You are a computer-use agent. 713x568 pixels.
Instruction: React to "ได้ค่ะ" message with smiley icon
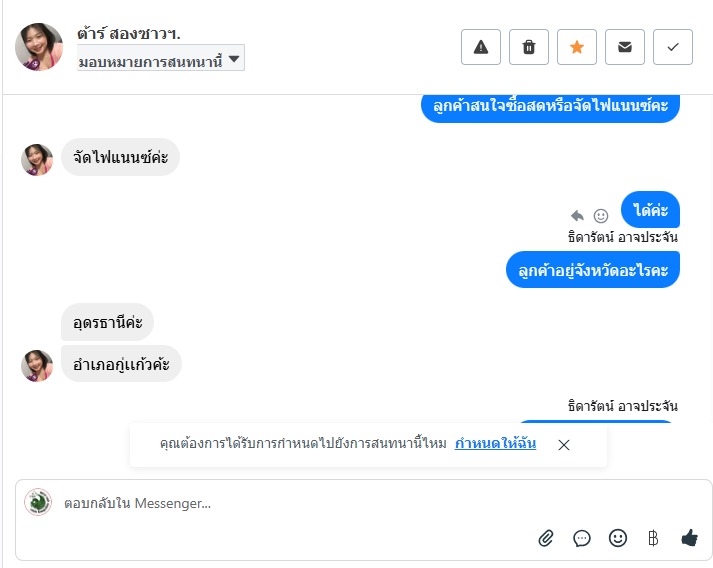(x=601, y=215)
